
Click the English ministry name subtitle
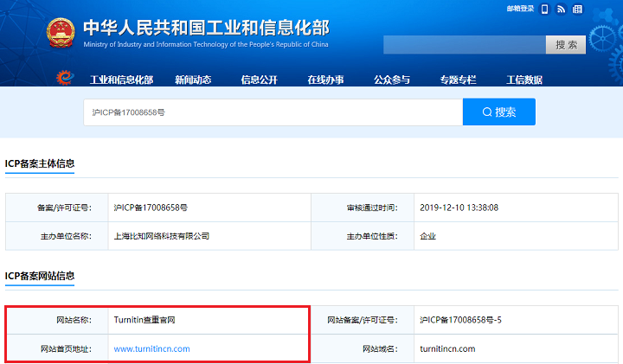coord(206,44)
